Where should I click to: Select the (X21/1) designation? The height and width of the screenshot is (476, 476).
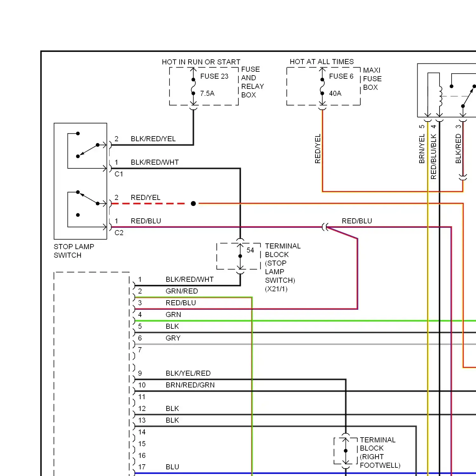276,289
